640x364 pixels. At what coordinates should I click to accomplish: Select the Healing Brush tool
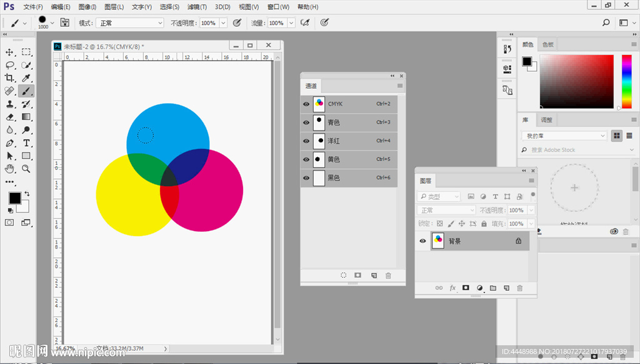click(x=9, y=91)
